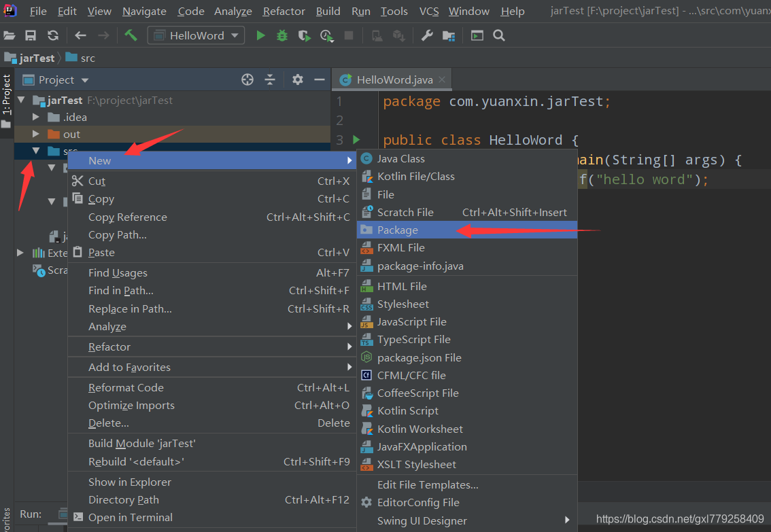771x532 pixels.
Task: Open Project Structure from the toolbar
Action: coord(449,35)
